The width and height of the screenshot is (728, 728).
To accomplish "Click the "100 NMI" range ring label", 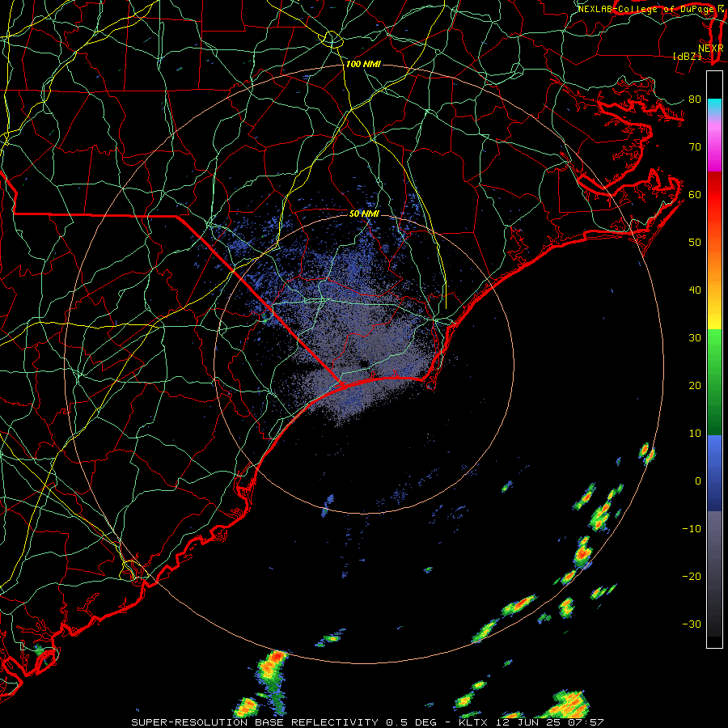I will coord(363,64).
